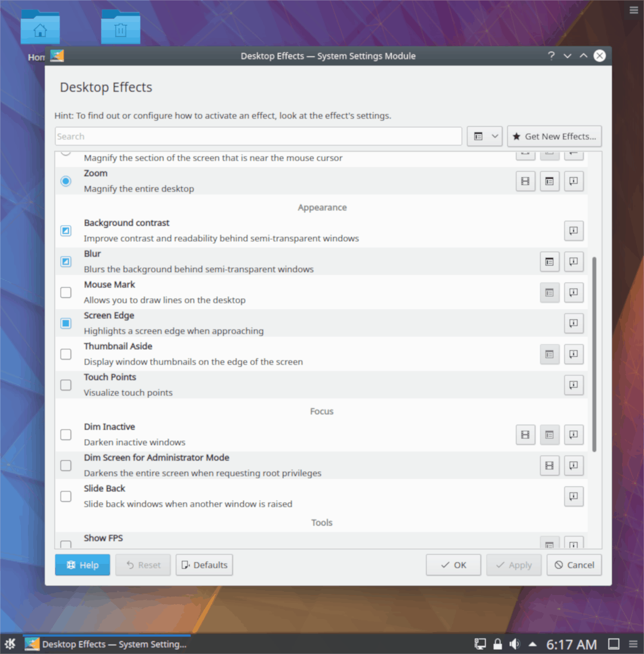The image size is (644, 654).
Task: Show info about the Slide Back effect
Action: tap(573, 496)
